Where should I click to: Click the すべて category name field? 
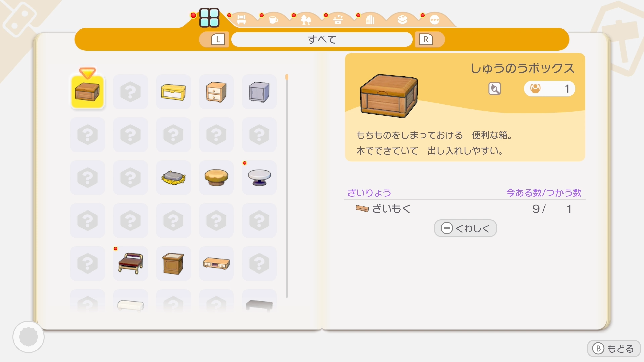[x=322, y=40]
